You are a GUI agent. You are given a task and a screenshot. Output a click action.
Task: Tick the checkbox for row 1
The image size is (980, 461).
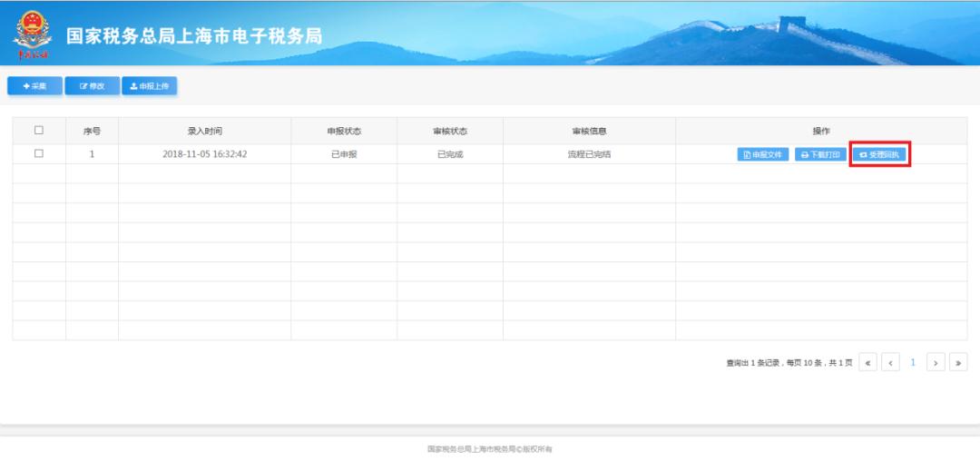click(x=39, y=153)
